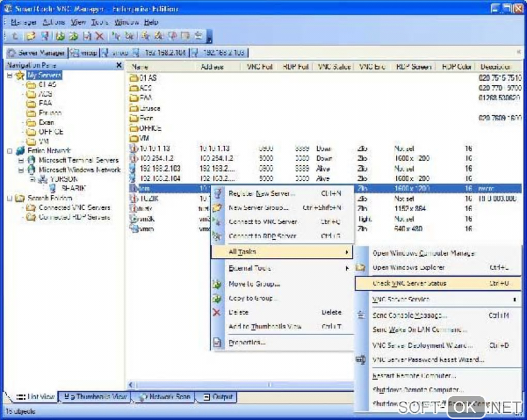The width and height of the screenshot is (527, 420).
Task: Choose Add to Thumbnails View menu entry
Action: [x=282, y=326]
